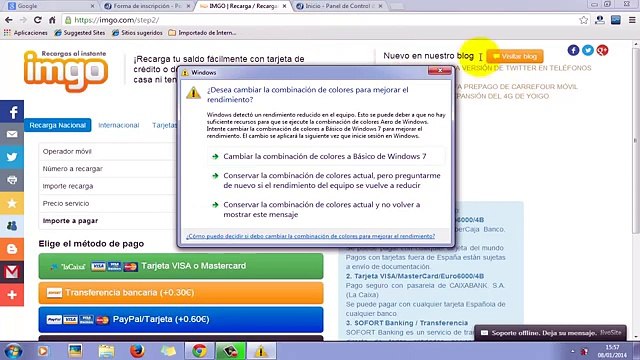Click the taskbar clock showing 15:57
The width and height of the screenshot is (640, 360).
pyautogui.click(x=612, y=351)
